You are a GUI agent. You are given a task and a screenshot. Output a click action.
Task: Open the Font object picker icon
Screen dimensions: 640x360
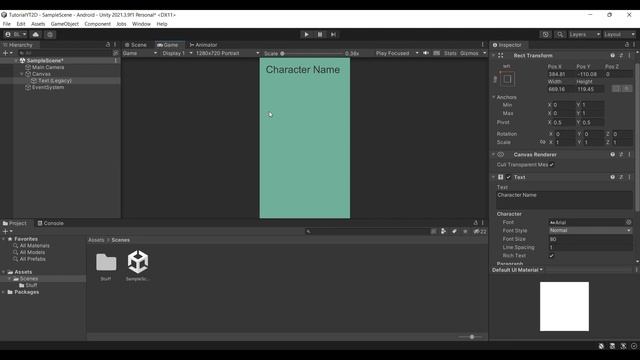pos(629,222)
